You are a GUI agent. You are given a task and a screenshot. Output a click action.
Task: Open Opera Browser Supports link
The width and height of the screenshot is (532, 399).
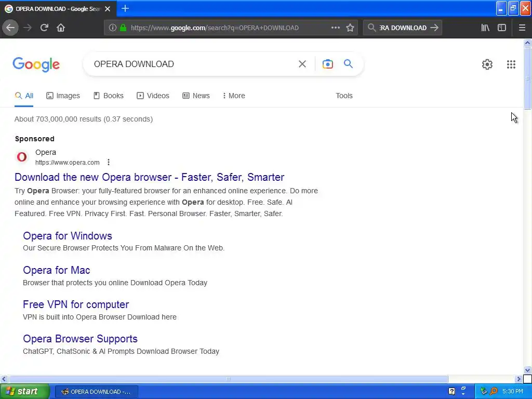(80, 339)
